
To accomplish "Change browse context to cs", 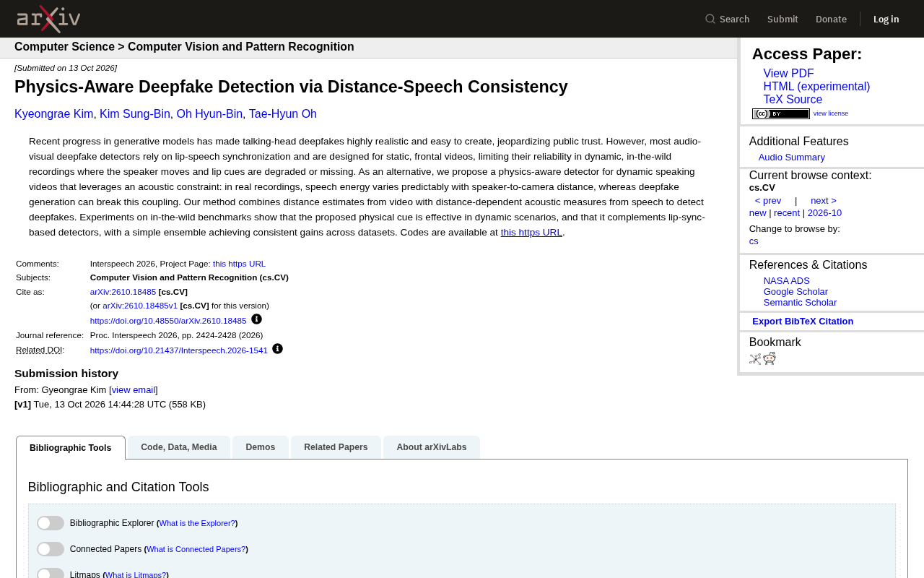I will (x=754, y=241).
